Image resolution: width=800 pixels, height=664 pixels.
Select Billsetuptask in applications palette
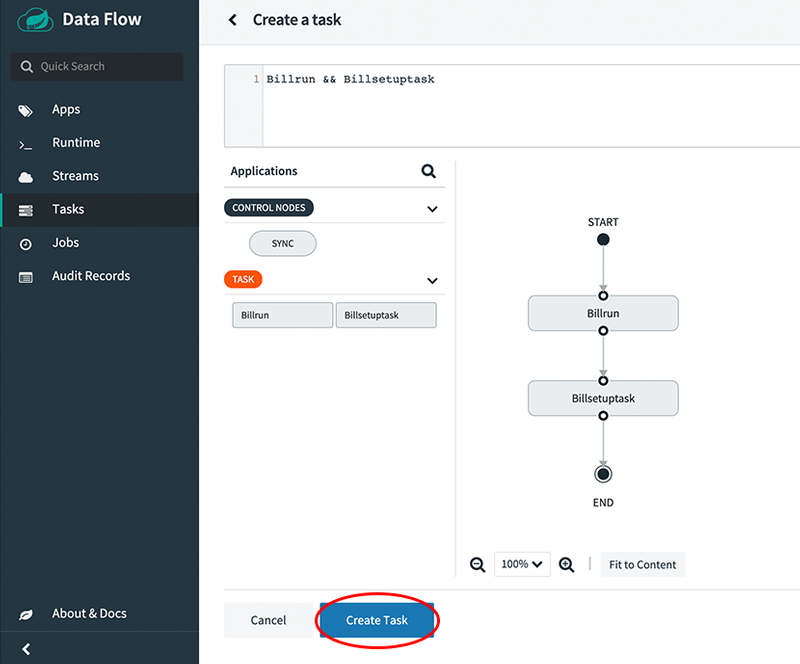pos(386,315)
